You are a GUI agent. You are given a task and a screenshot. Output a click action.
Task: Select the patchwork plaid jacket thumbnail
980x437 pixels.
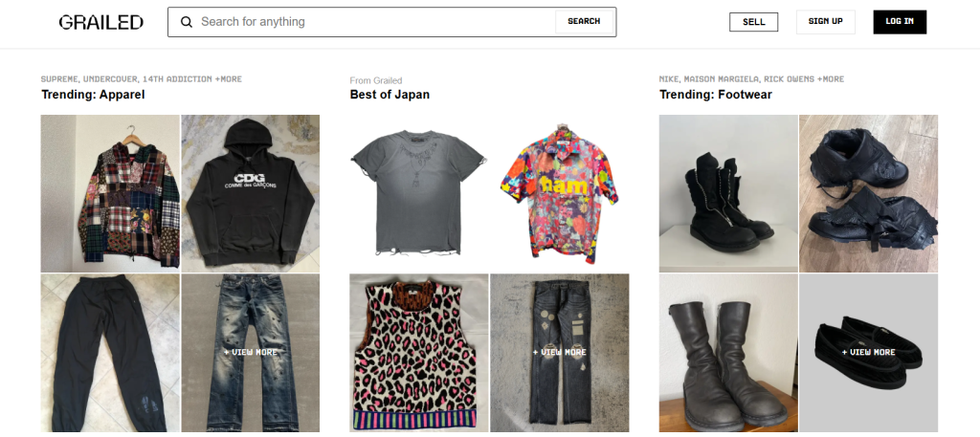point(110,193)
